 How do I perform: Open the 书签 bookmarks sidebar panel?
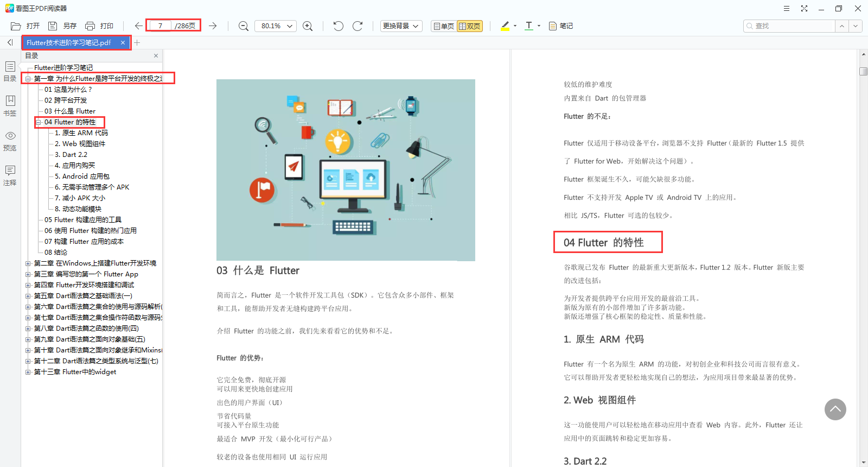(x=10, y=106)
